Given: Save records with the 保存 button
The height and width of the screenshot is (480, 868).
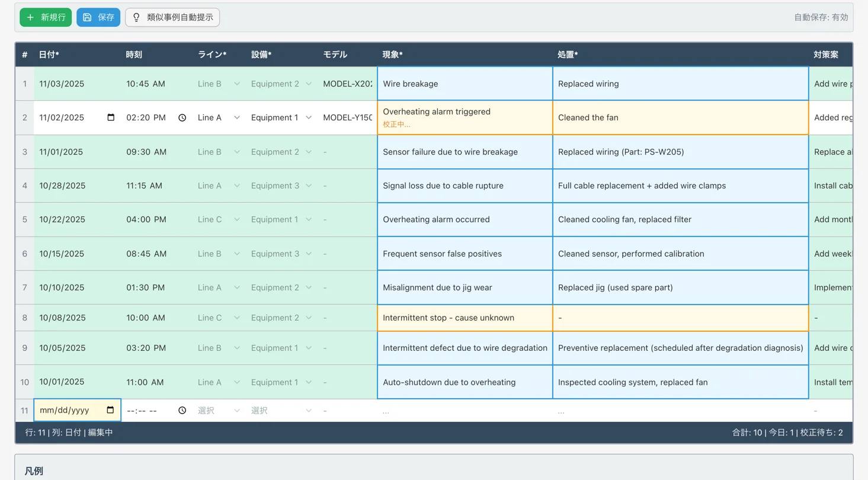Looking at the screenshot, I should [x=98, y=17].
